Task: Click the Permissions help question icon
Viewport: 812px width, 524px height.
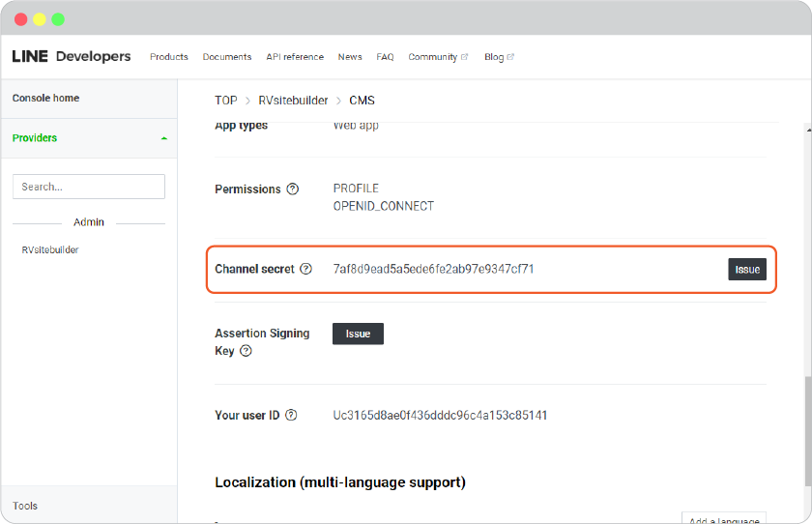Action: (x=293, y=189)
